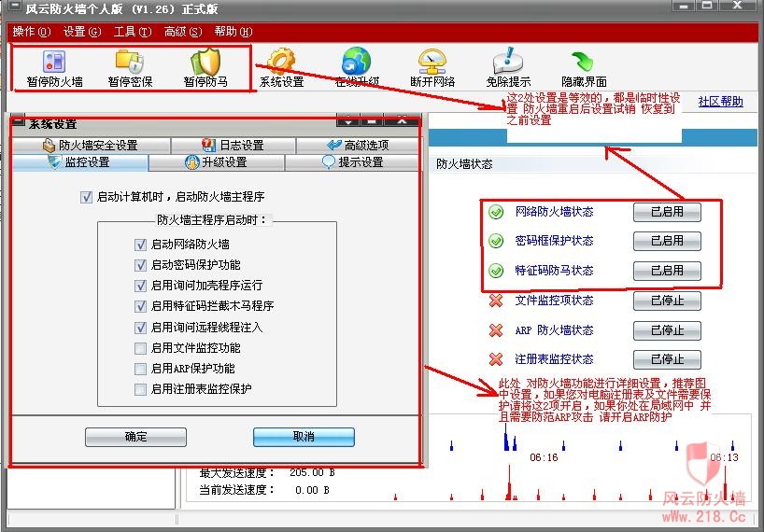Switch to 提示设置 tab

(352, 162)
